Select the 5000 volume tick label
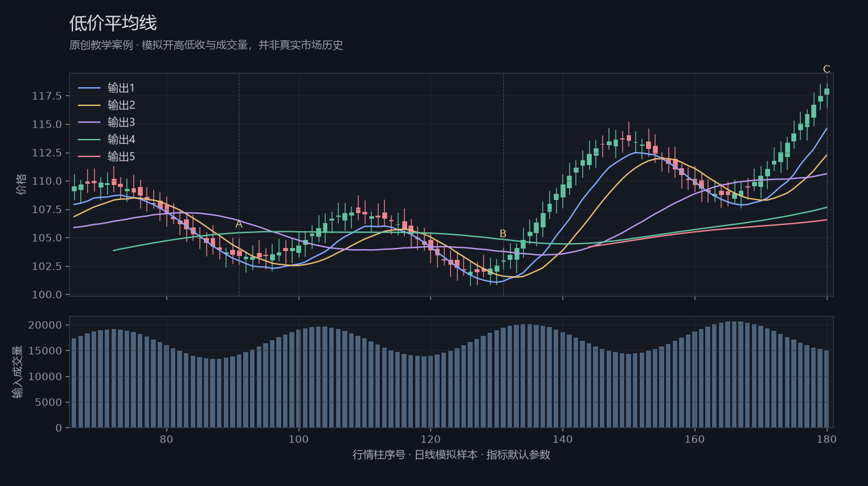Screen dimensions: 868x486 click(49, 403)
